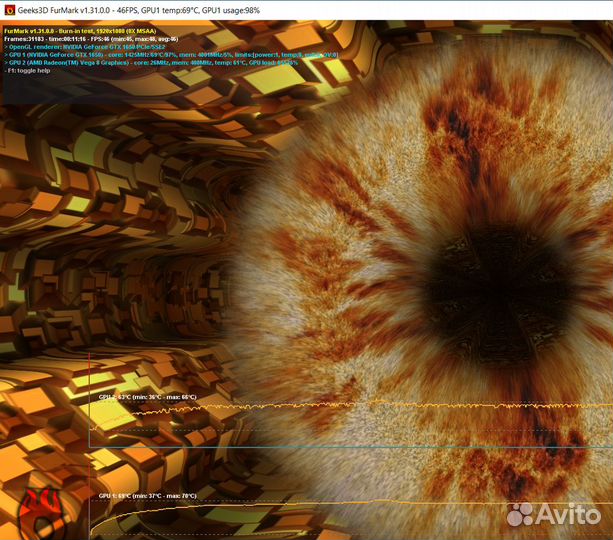
Task: Click the Avito colored dots logo
Action: [519, 514]
